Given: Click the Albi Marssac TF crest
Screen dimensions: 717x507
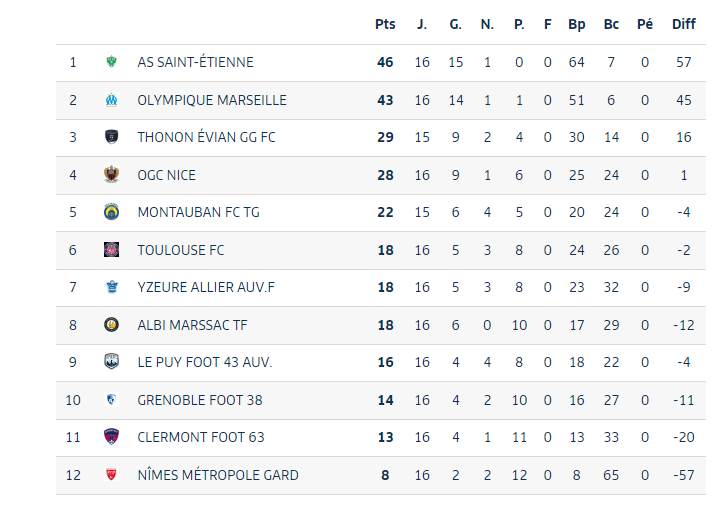Looking at the screenshot, I should [111, 325].
